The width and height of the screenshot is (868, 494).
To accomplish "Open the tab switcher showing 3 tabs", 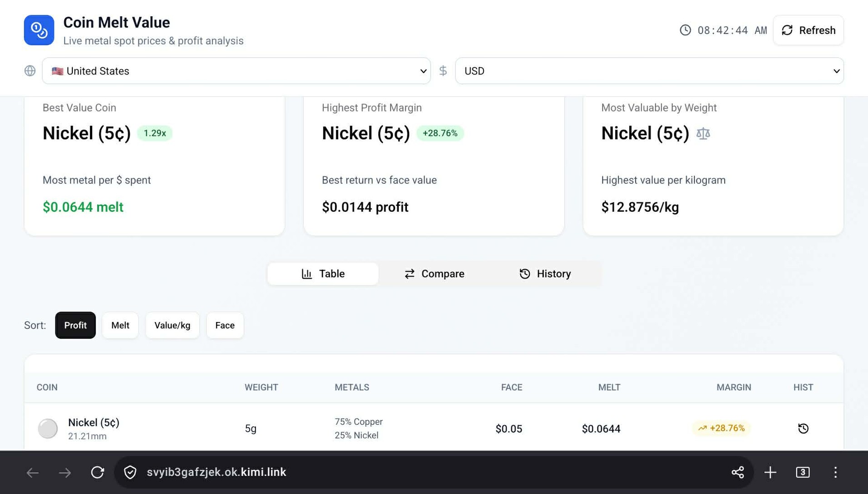I will point(803,472).
